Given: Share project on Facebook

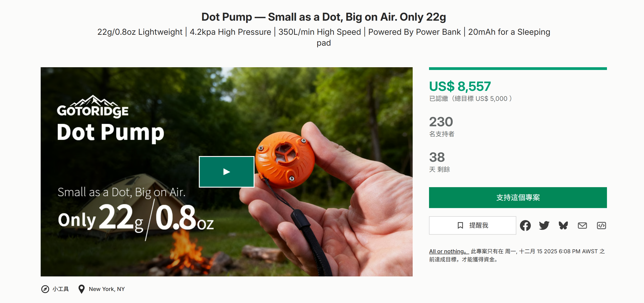Looking at the screenshot, I should [x=525, y=226].
